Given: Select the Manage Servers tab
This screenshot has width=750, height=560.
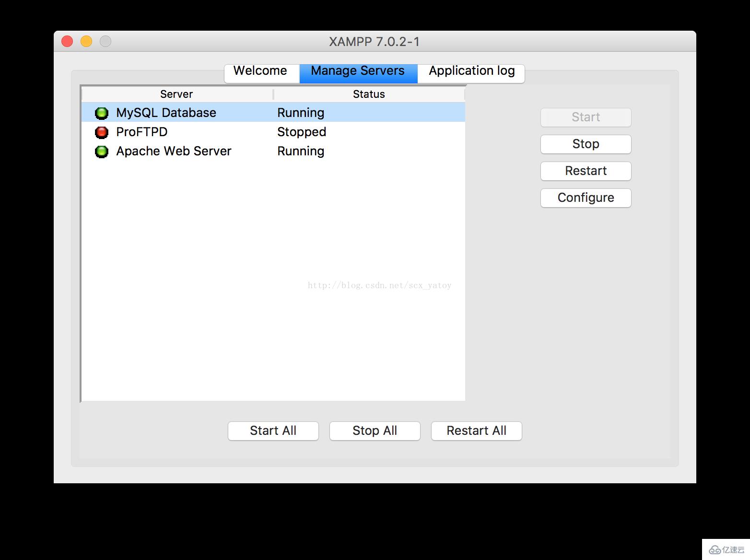Looking at the screenshot, I should pos(358,73).
